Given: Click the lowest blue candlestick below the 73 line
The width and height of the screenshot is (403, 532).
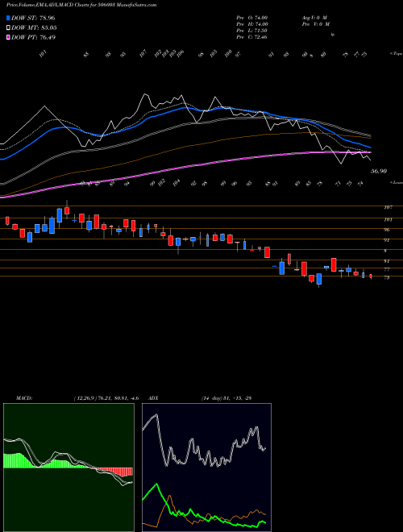Looking at the screenshot, I should coord(318,279).
